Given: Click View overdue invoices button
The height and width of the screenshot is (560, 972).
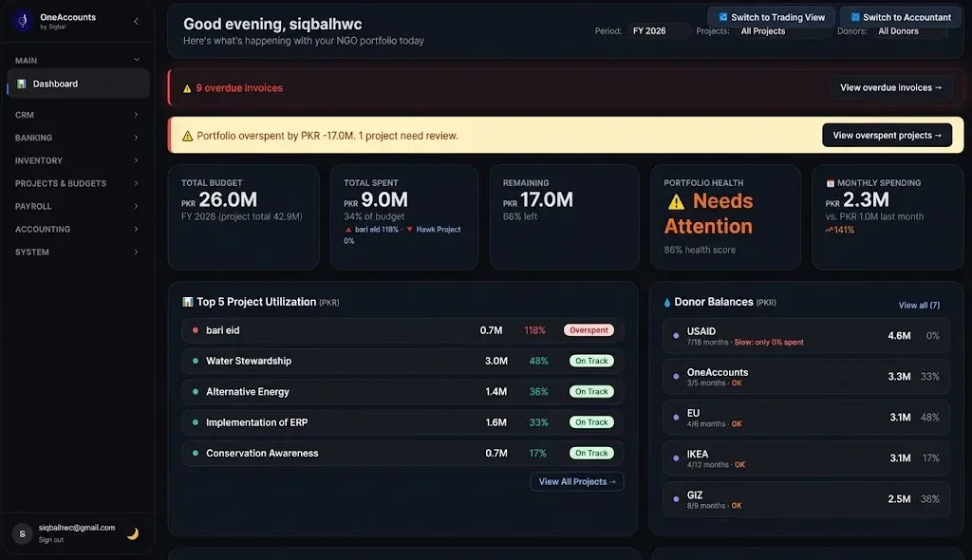Looking at the screenshot, I should (890, 88).
